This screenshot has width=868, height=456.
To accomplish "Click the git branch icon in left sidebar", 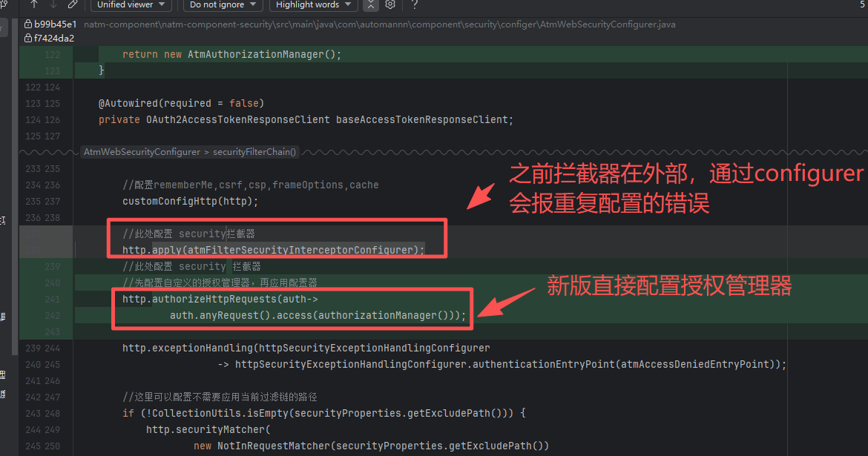I will pyautogui.click(x=4, y=4).
